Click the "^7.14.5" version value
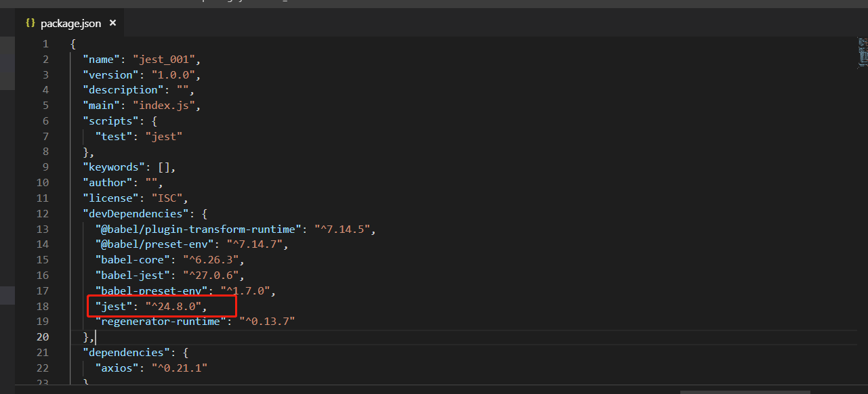The width and height of the screenshot is (868, 394). tap(342, 229)
